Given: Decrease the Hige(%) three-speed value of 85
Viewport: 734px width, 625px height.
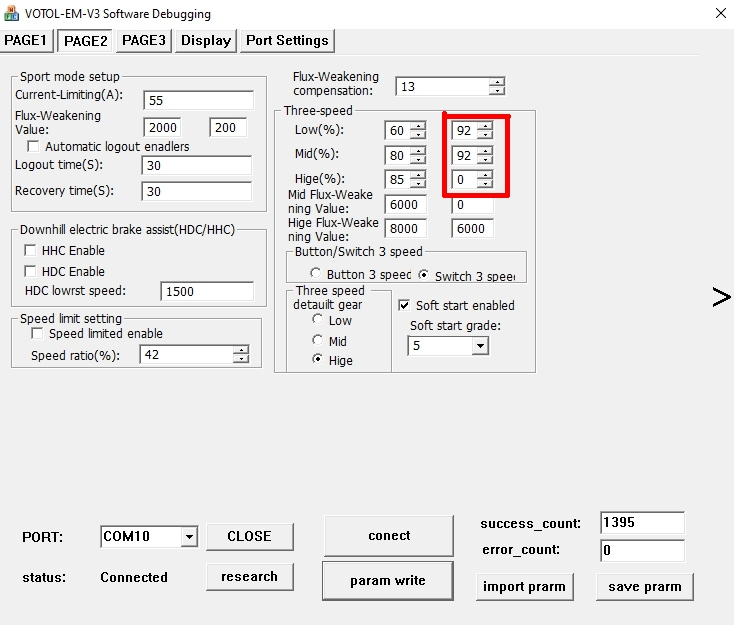Looking at the screenshot, I should pyautogui.click(x=417, y=184).
